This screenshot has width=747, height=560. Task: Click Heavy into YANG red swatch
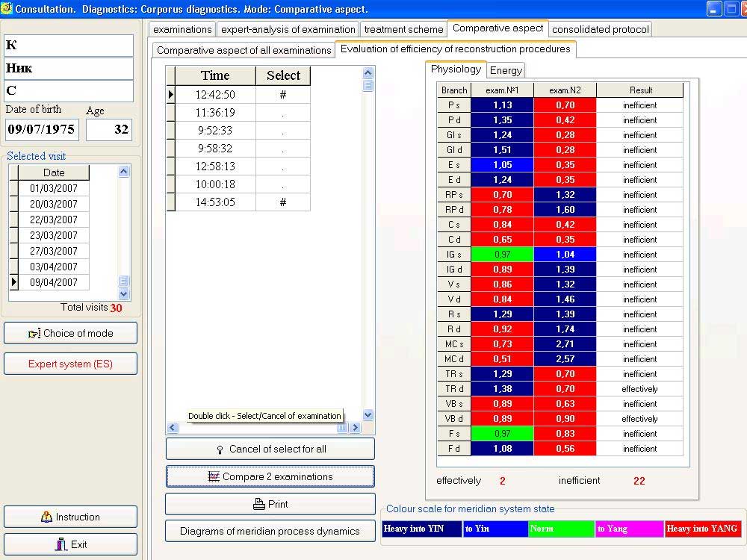click(703, 529)
